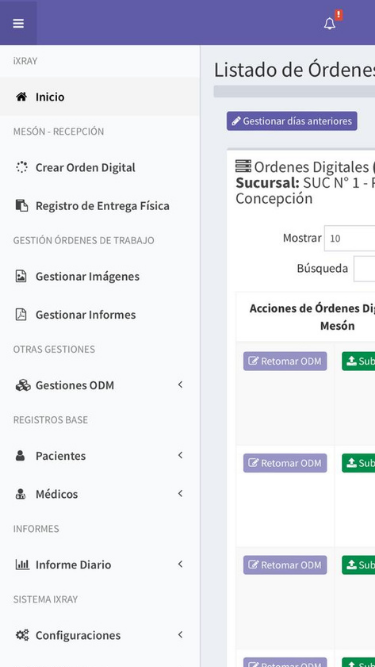Open the Mostrar entries dropdown
The image size is (375, 667).
pos(349,238)
